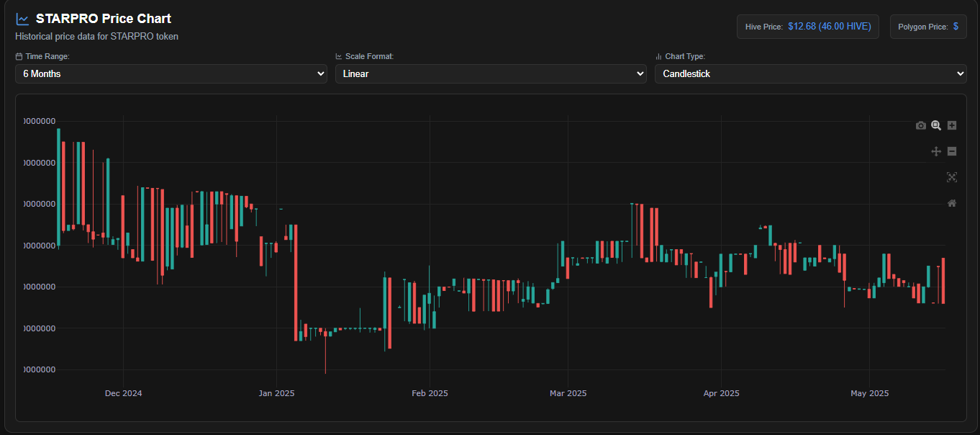
Task: Click the chart icon by Scale Format
Action: point(339,56)
